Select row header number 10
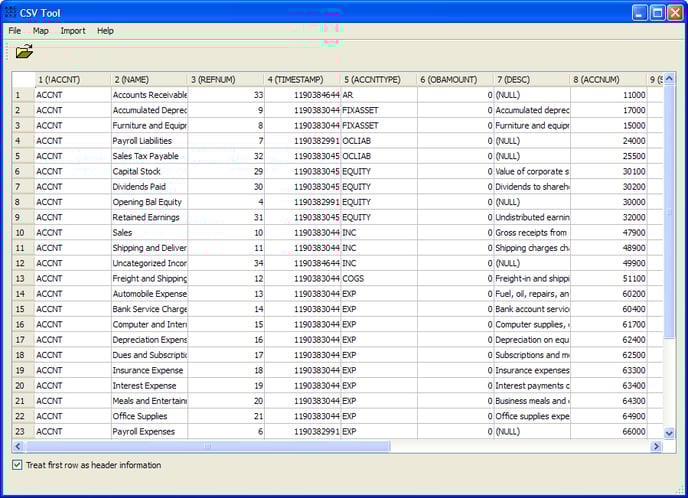This screenshot has width=688, height=498. [22, 233]
